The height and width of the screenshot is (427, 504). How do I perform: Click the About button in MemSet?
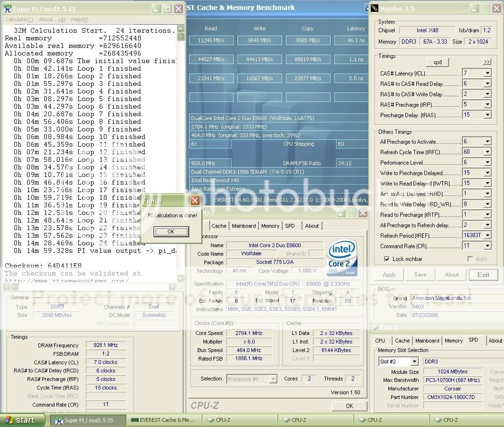pyautogui.click(x=451, y=275)
